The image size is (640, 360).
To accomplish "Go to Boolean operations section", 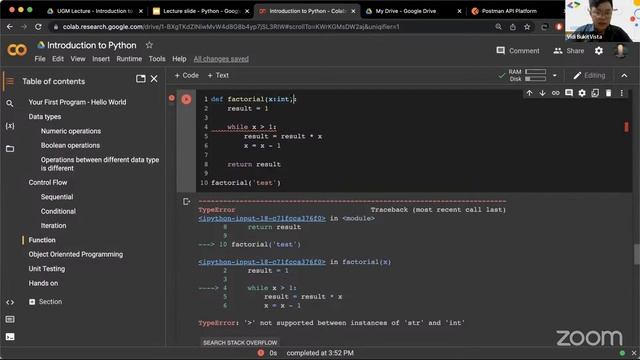I will point(70,145).
